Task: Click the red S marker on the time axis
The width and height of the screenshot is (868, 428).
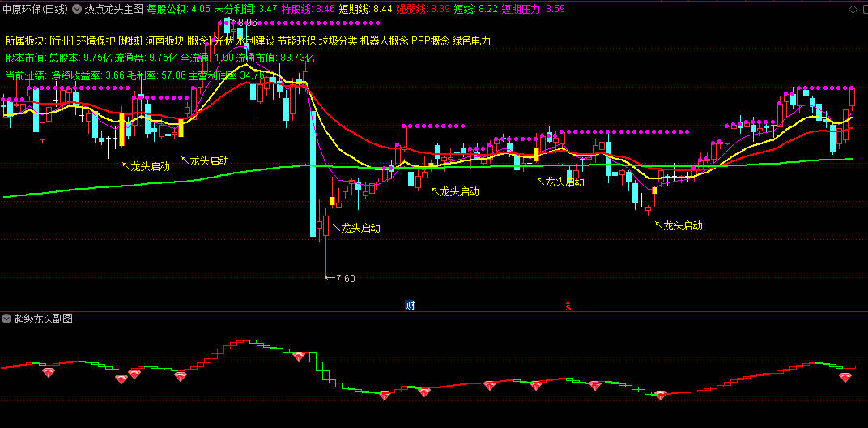Action: (568, 306)
